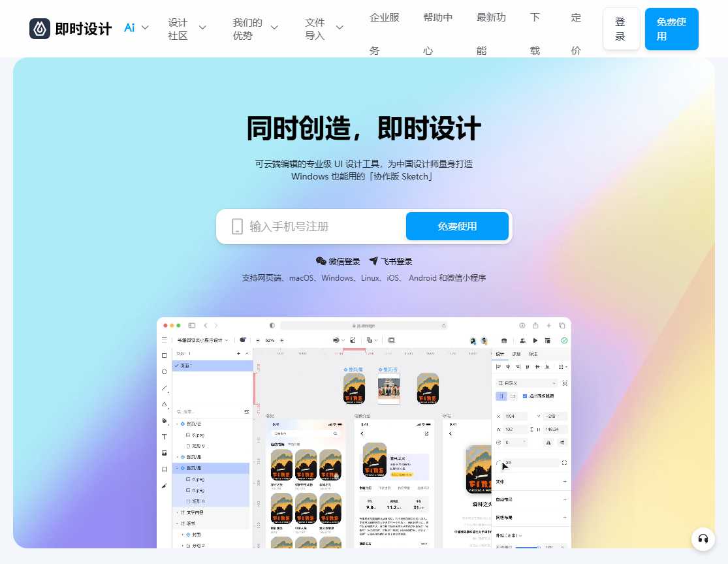Select the Line tool
This screenshot has width=728, height=564.
click(164, 388)
